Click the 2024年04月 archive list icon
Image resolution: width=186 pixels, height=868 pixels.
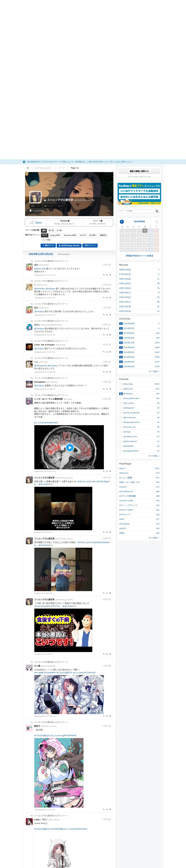point(121,357)
